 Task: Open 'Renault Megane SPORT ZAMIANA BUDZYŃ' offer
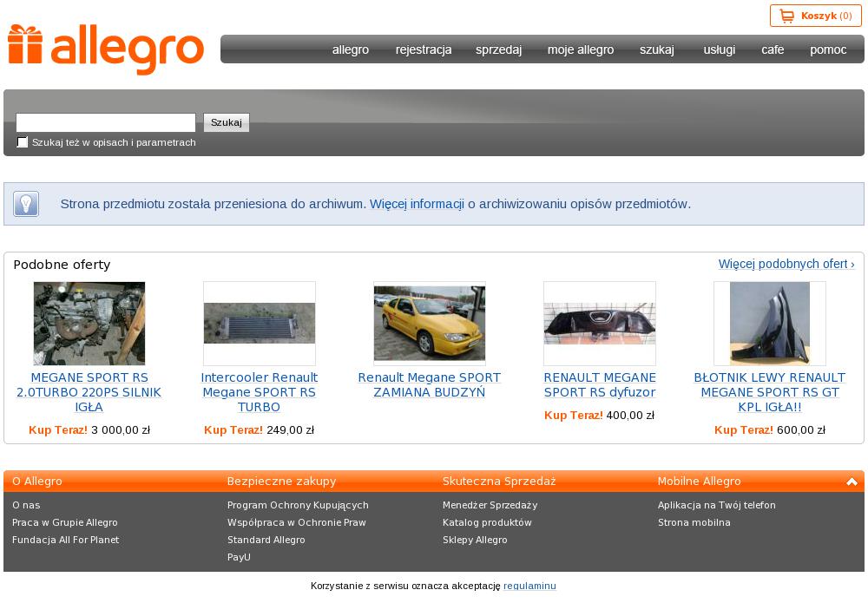pyautogui.click(x=430, y=385)
